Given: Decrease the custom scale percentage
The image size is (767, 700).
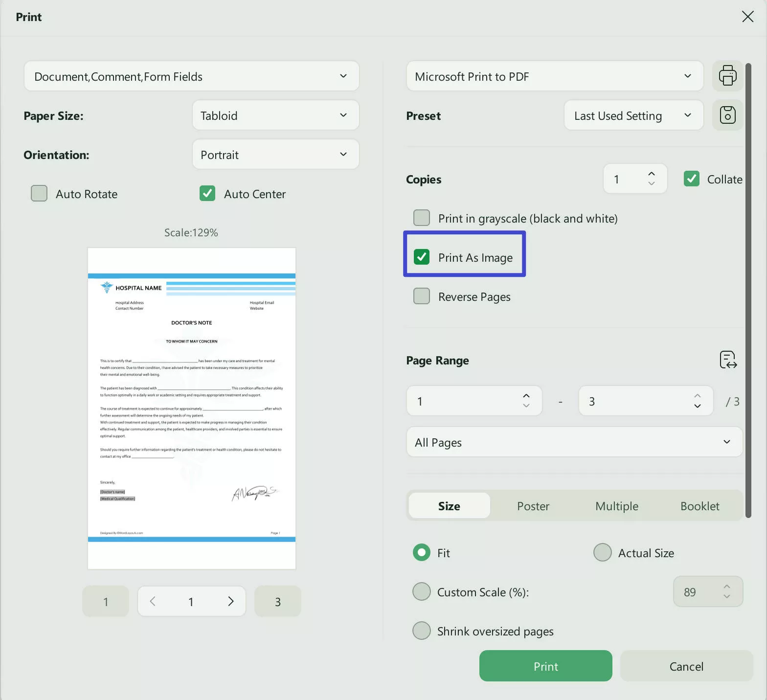Looking at the screenshot, I should 727,596.
